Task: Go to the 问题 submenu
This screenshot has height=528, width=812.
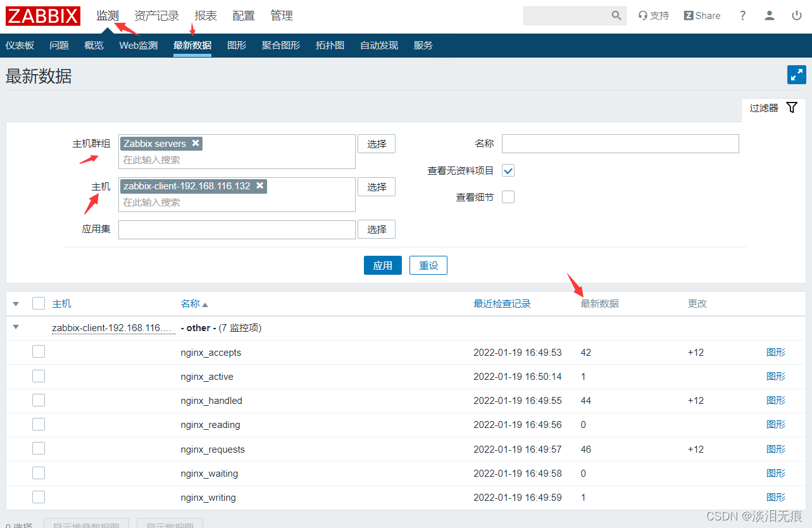Action: 59,46
